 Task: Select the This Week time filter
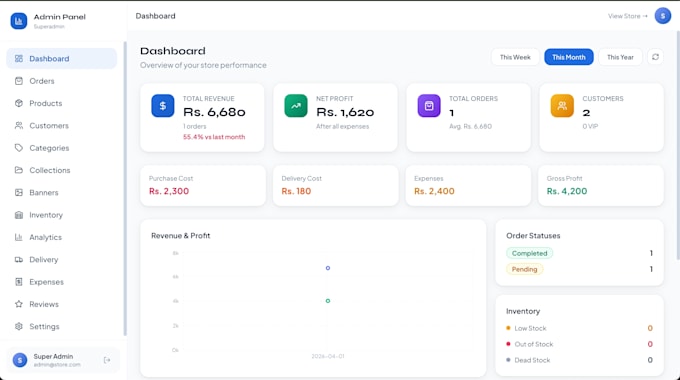515,57
